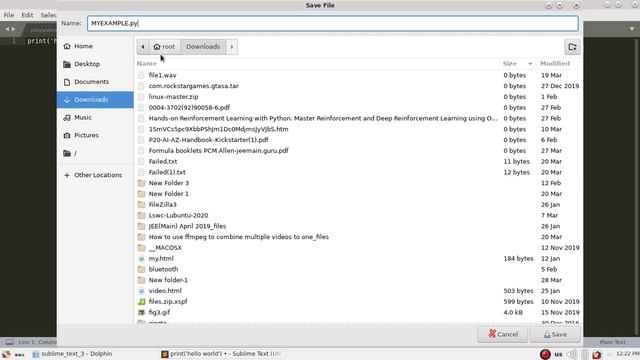Viewport: 640px width, 360px height.
Task: Click the JEE(Main) April 2019_files folder icon
Action: (x=141, y=226)
